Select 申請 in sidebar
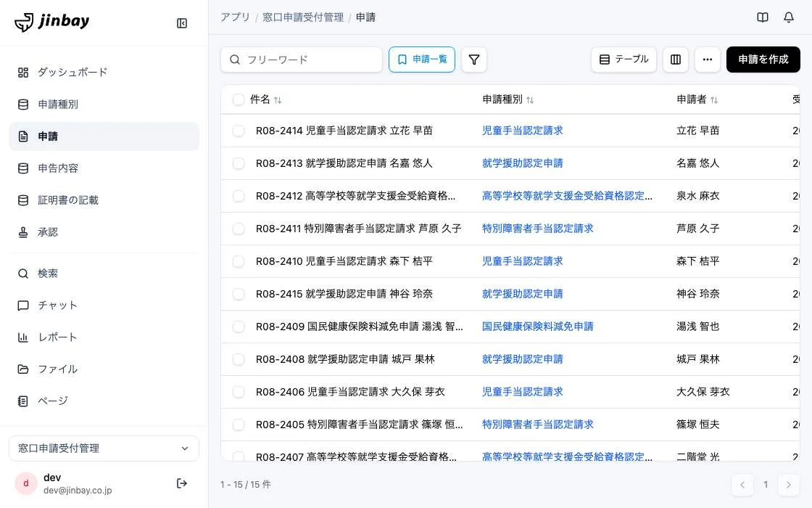Screen dimensions: 812x508 104,136
